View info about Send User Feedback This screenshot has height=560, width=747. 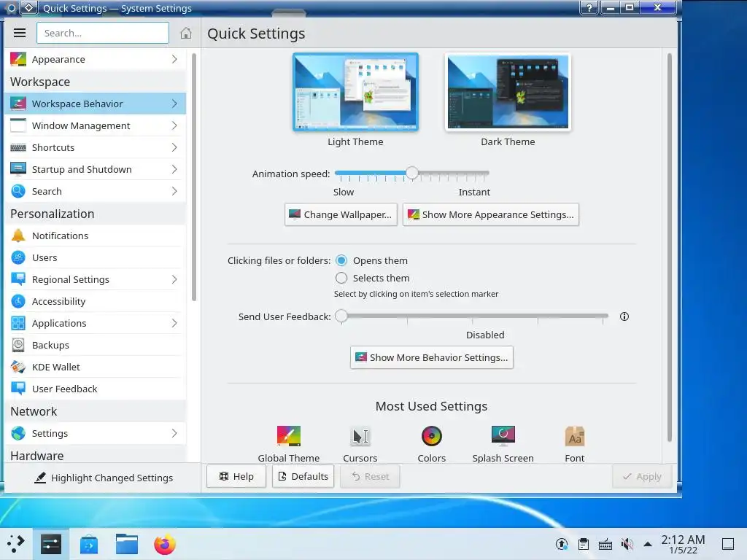pyautogui.click(x=624, y=316)
